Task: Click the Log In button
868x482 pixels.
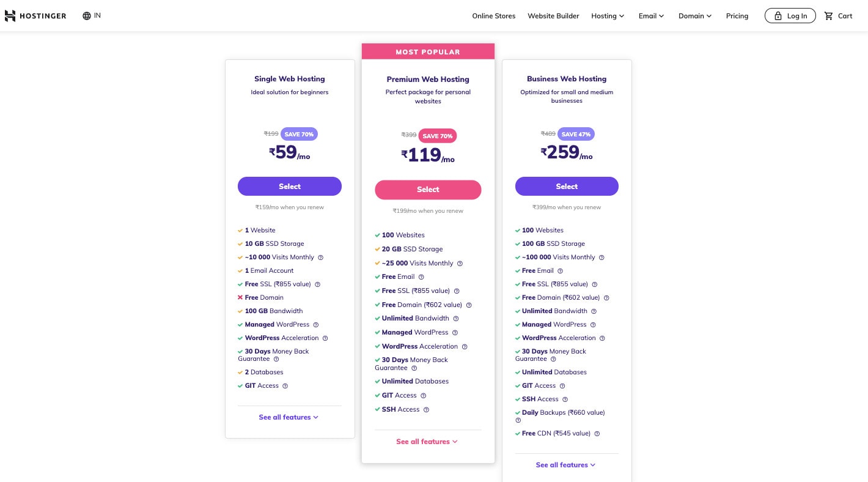Action: tap(790, 15)
